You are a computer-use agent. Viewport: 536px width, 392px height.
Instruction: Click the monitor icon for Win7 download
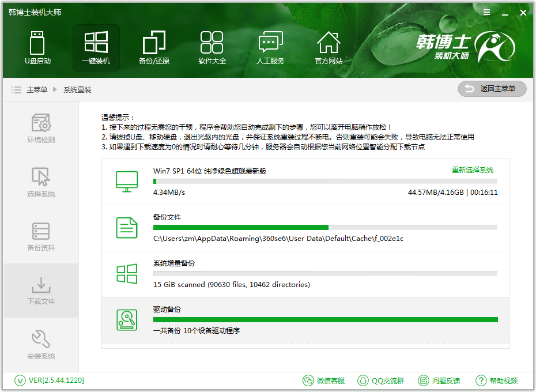pyautogui.click(x=126, y=182)
